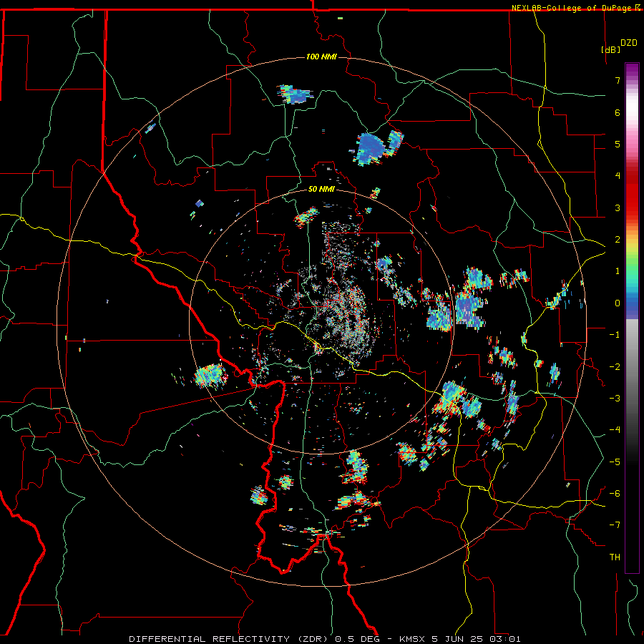This screenshot has height=644, width=644.
Task: Select the -1 value on the scale
Action: [x=615, y=335]
